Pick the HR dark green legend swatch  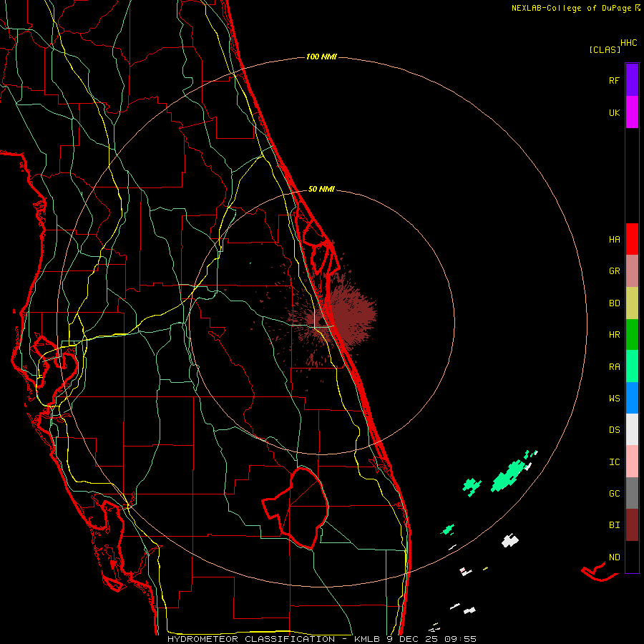(x=632, y=335)
